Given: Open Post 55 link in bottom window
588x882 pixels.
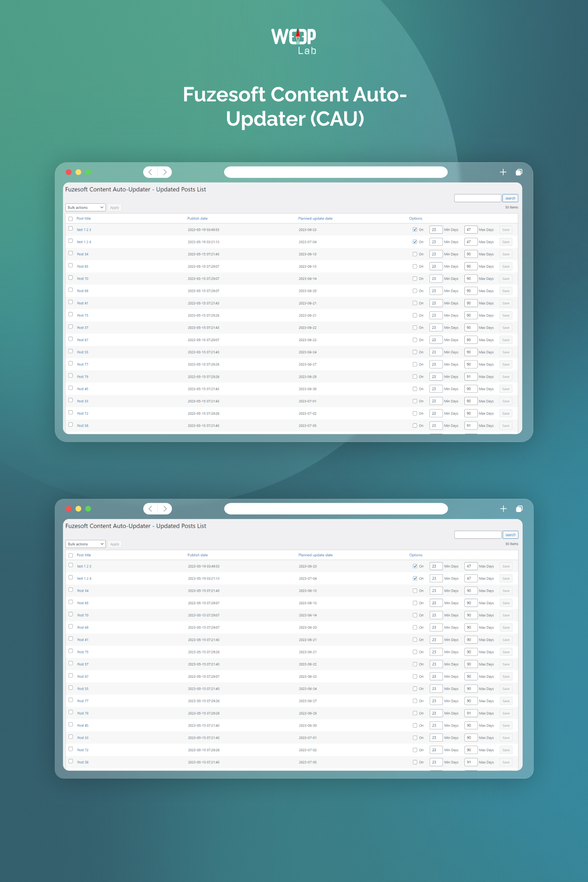Looking at the screenshot, I should 83,689.
